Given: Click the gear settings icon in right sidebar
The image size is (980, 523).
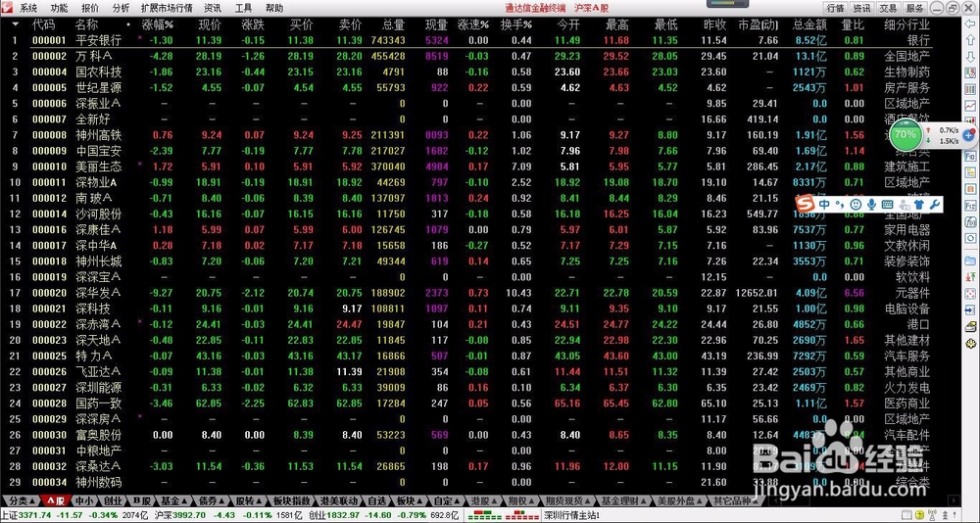Looking at the screenshot, I should (970, 343).
